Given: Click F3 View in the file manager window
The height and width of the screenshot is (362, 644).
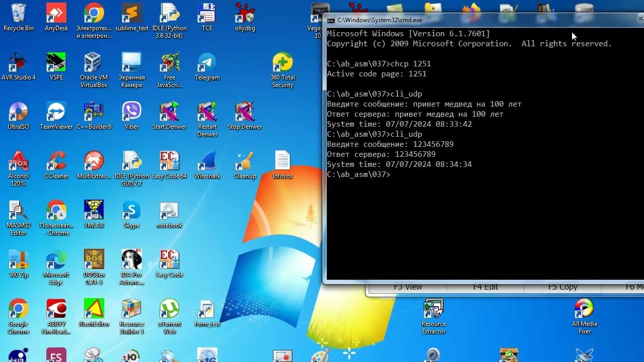Looking at the screenshot, I should click(408, 287).
